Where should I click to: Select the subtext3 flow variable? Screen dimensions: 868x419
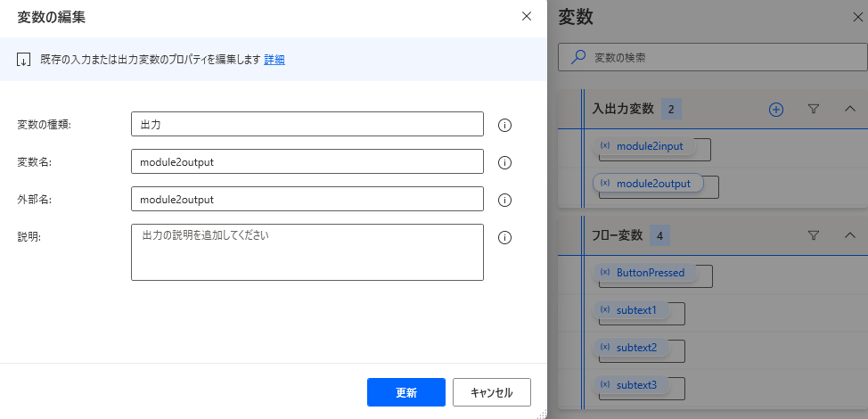click(631, 385)
